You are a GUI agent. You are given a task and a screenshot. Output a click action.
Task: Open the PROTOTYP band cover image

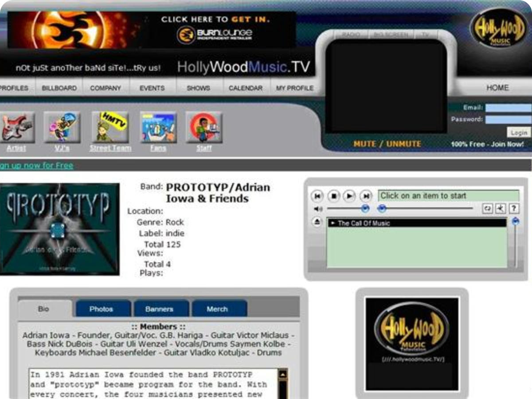[59, 229]
